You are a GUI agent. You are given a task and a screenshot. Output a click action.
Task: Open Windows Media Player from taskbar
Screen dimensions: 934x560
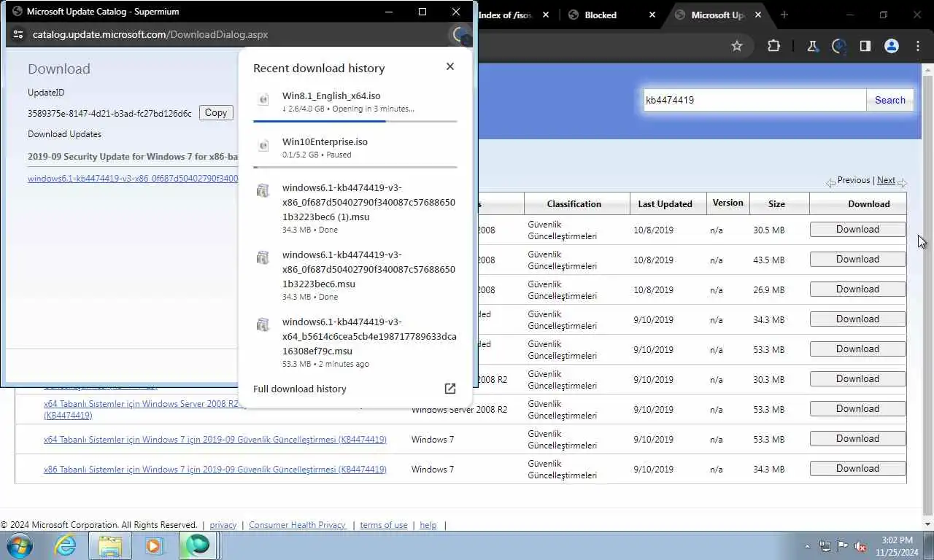(154, 545)
